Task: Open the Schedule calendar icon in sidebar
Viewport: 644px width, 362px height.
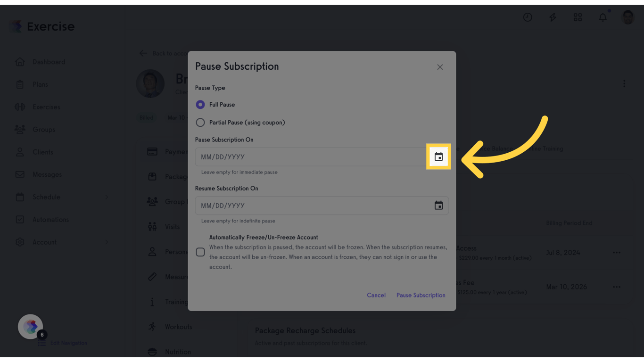Action: click(x=20, y=197)
